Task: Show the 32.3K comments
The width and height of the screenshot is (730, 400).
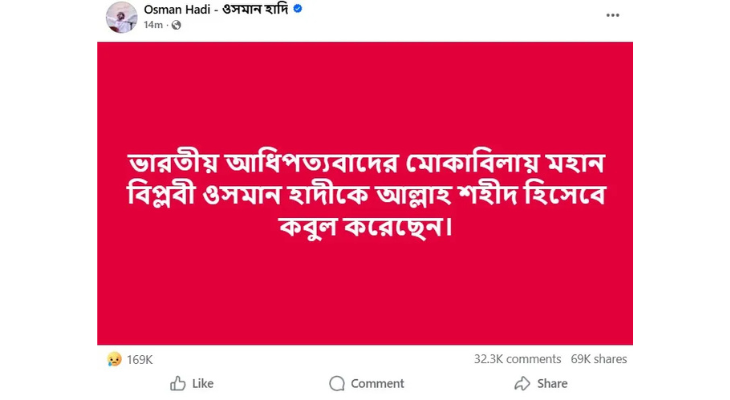Action: click(518, 359)
